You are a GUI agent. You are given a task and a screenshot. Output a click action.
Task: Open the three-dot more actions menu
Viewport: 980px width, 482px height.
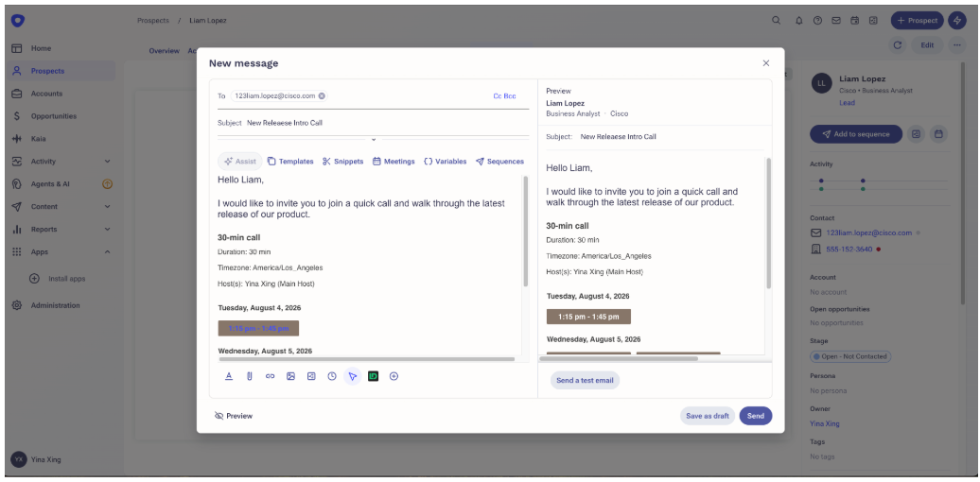(957, 45)
